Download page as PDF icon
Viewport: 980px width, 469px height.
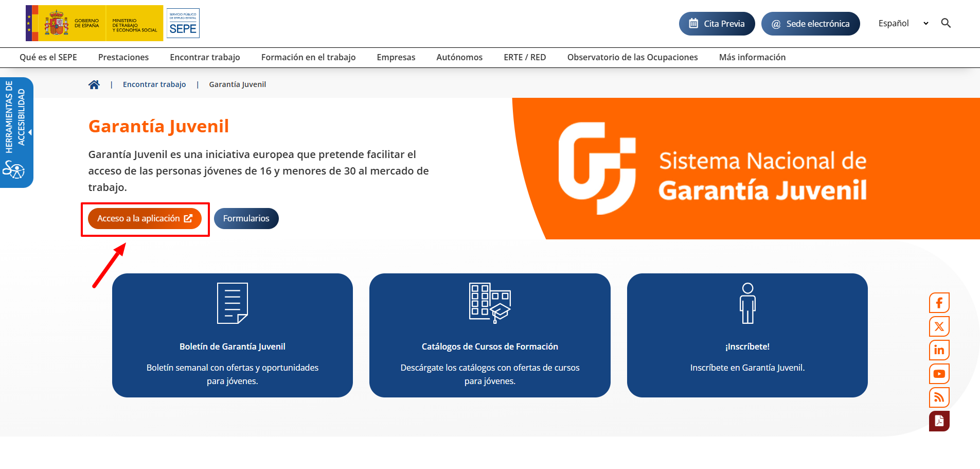tap(939, 421)
